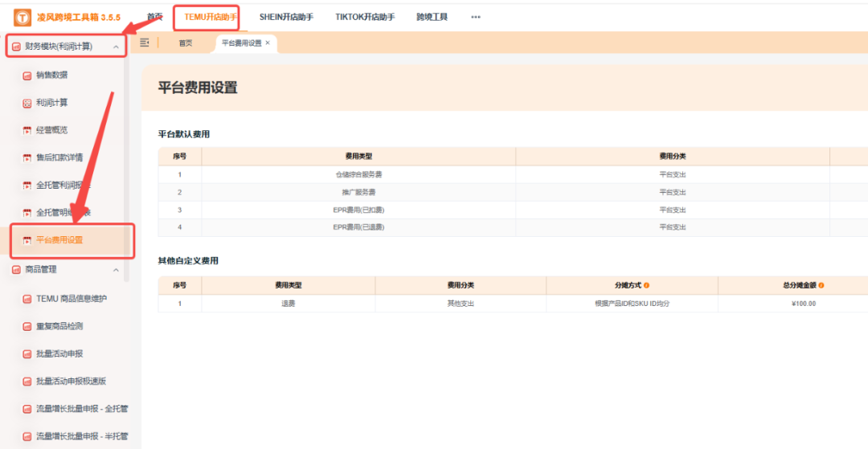Click the ¥100.00 amount cell
868x449 pixels.
(x=804, y=303)
